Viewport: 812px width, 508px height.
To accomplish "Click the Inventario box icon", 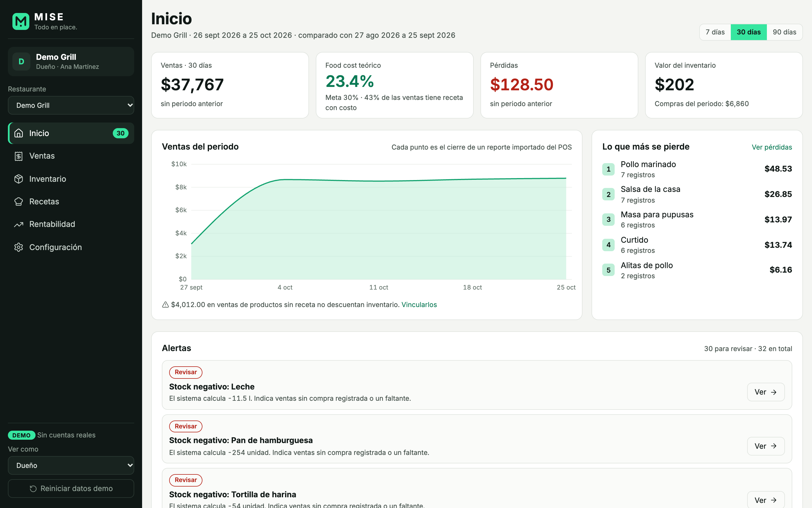I will point(19,179).
